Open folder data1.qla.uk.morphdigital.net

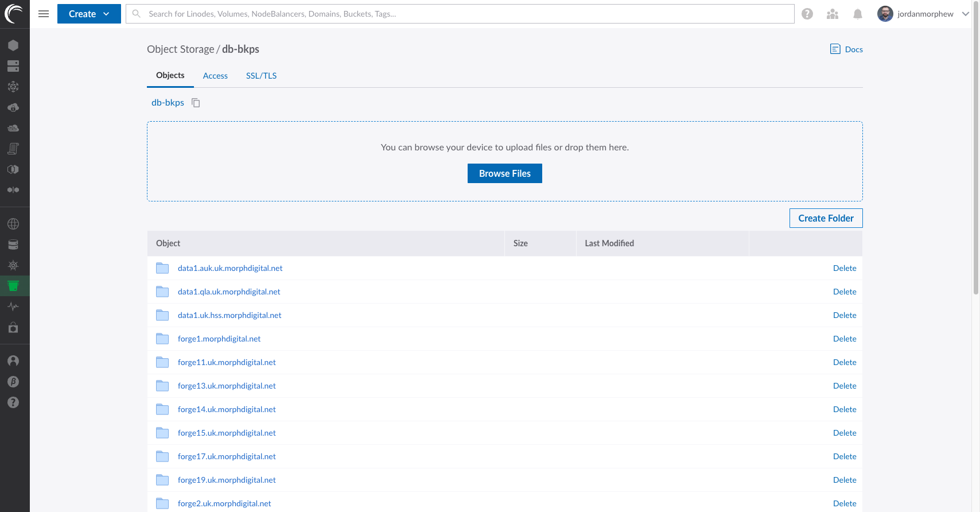[x=229, y=292]
